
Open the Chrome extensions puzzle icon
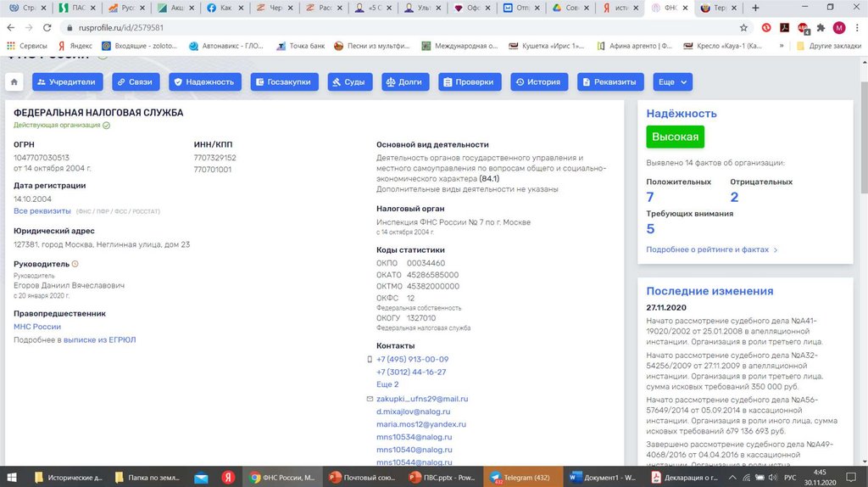(821, 28)
